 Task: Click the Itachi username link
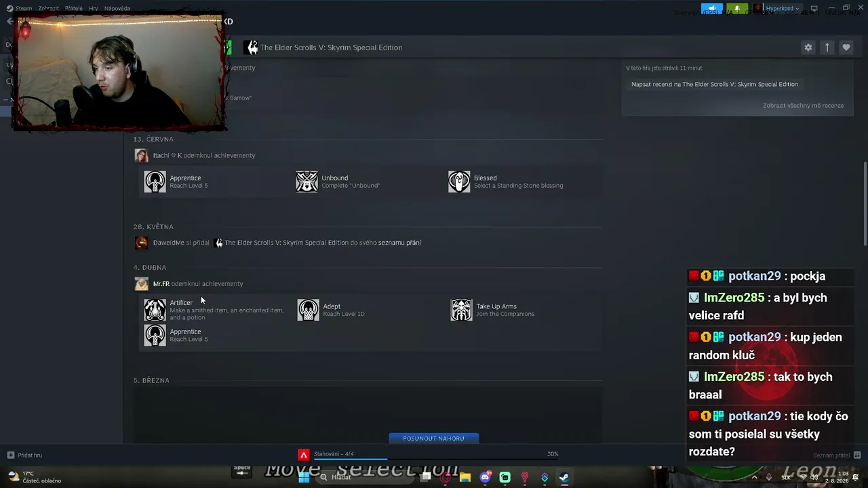tap(167, 156)
